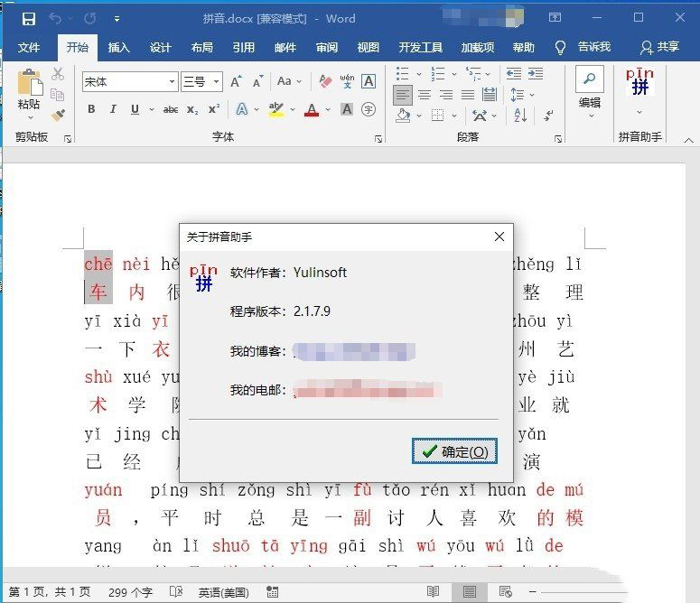Click the multilevel list icon
The width and height of the screenshot is (700, 603).
(473, 74)
